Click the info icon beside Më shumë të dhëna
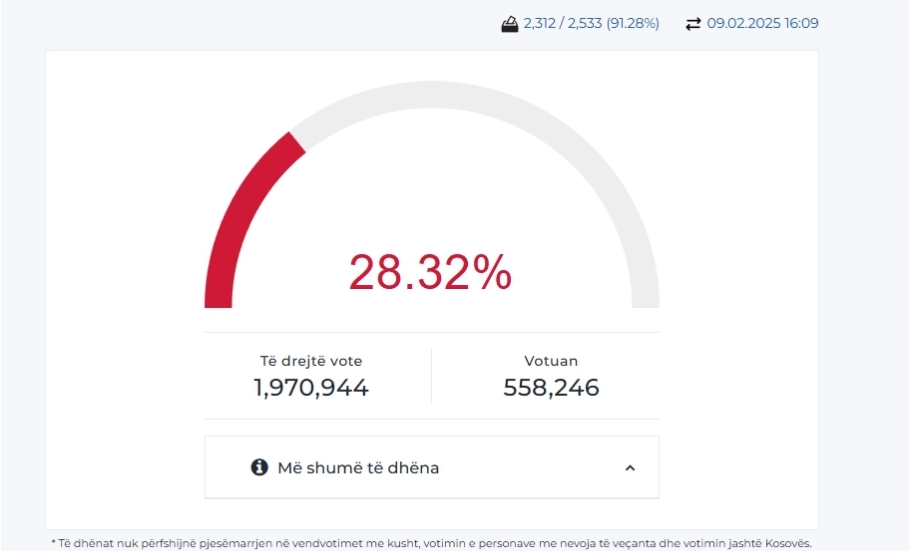The image size is (921, 551). click(259, 467)
